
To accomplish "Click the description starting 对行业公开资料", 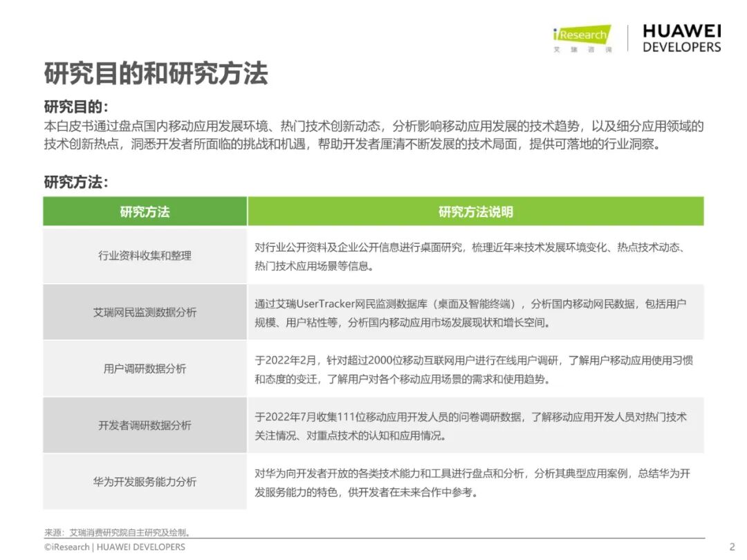I will point(470,256).
